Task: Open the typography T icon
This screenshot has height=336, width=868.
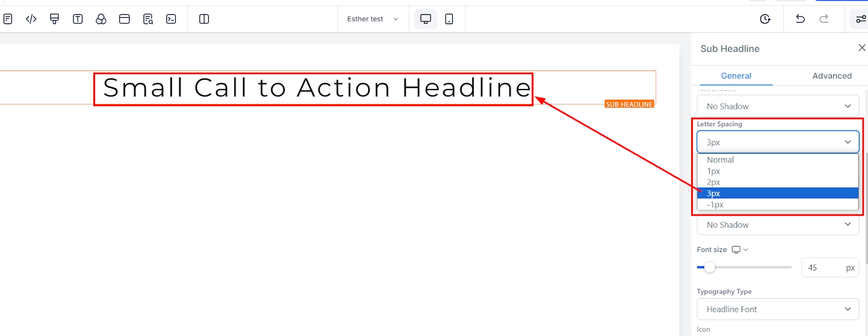Action: point(78,19)
